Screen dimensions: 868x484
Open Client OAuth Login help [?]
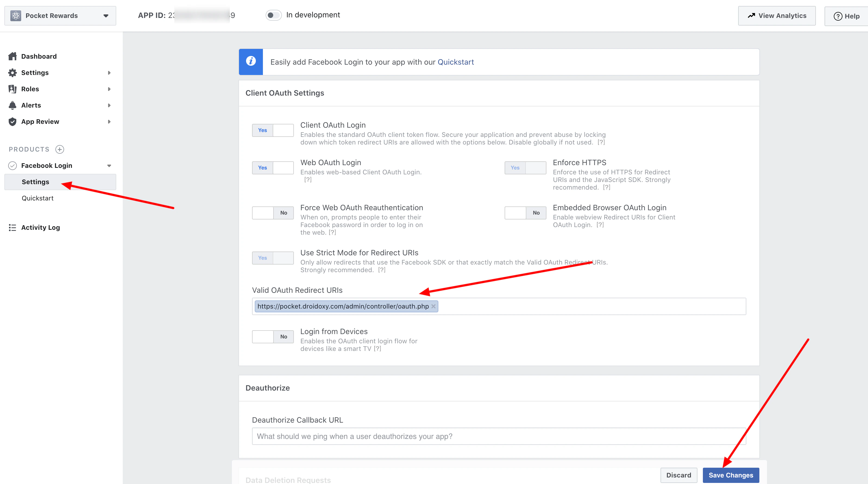click(x=601, y=142)
